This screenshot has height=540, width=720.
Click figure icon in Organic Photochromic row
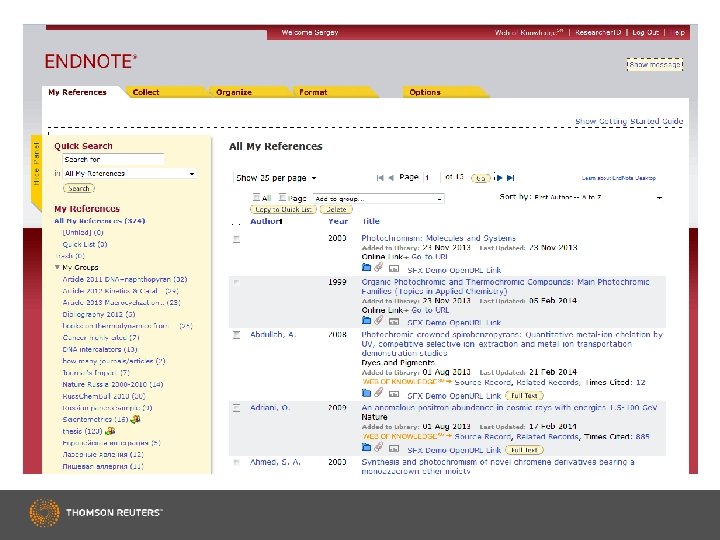(x=394, y=321)
